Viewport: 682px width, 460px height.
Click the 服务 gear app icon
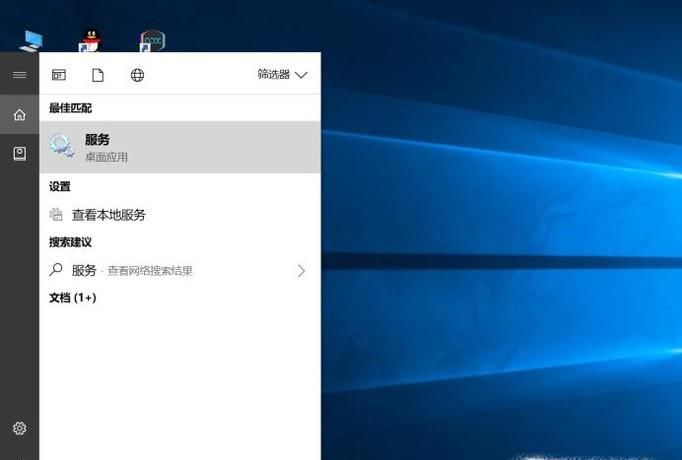(61, 146)
